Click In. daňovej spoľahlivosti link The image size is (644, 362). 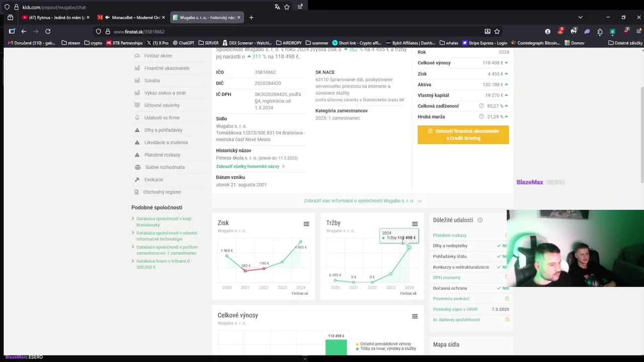[456, 320]
